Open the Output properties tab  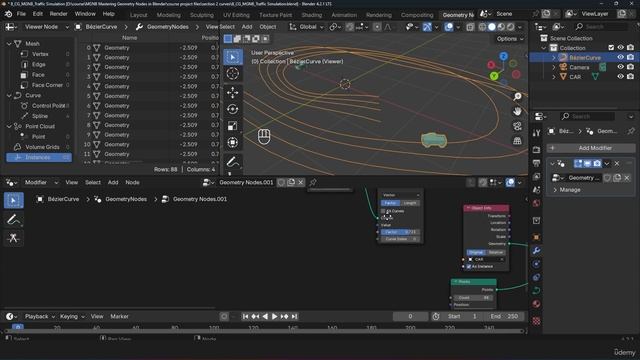coord(536,163)
